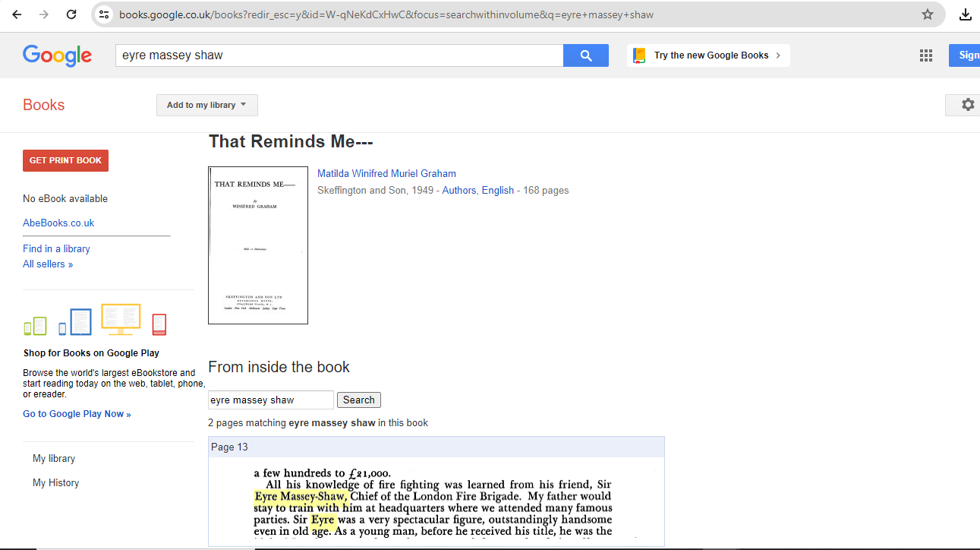Go back using browser back arrow
980x550 pixels.
[x=17, y=14]
